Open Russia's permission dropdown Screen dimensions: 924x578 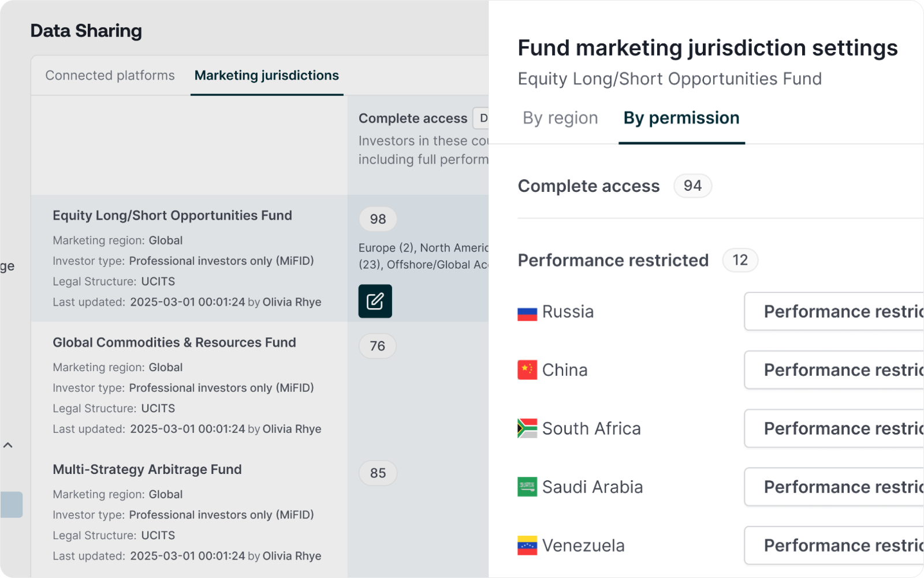(x=834, y=312)
